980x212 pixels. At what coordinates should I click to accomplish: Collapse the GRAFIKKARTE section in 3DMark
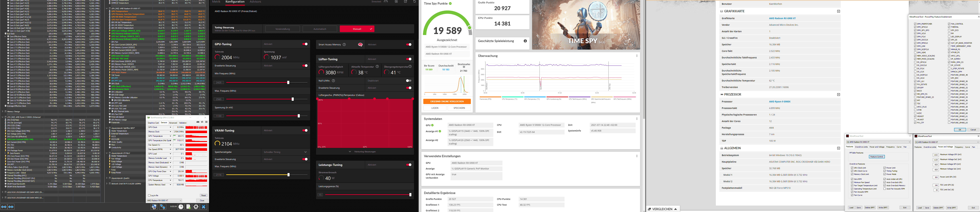coord(838,11)
